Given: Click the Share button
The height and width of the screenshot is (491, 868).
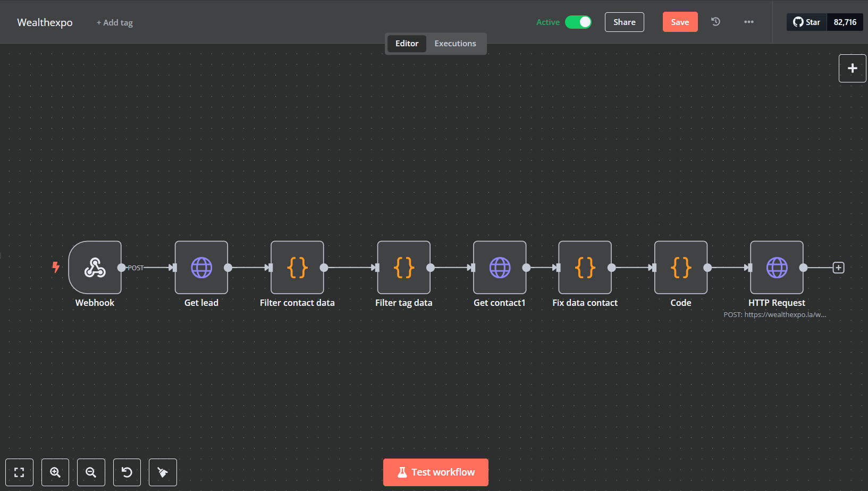Looking at the screenshot, I should (x=624, y=22).
